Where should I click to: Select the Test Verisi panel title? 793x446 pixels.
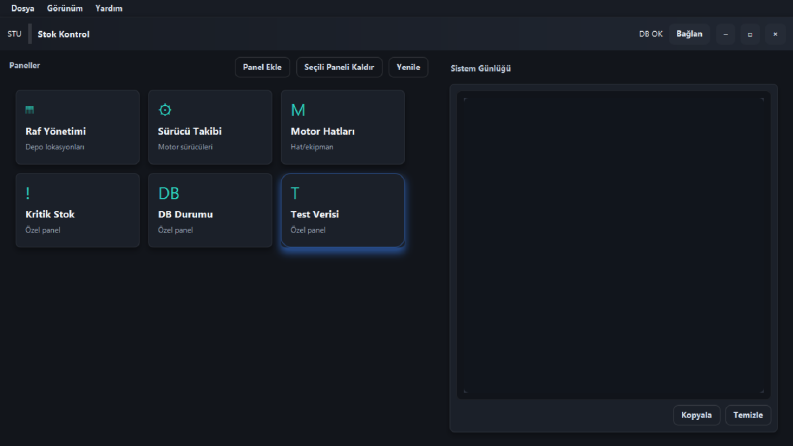[315, 214]
